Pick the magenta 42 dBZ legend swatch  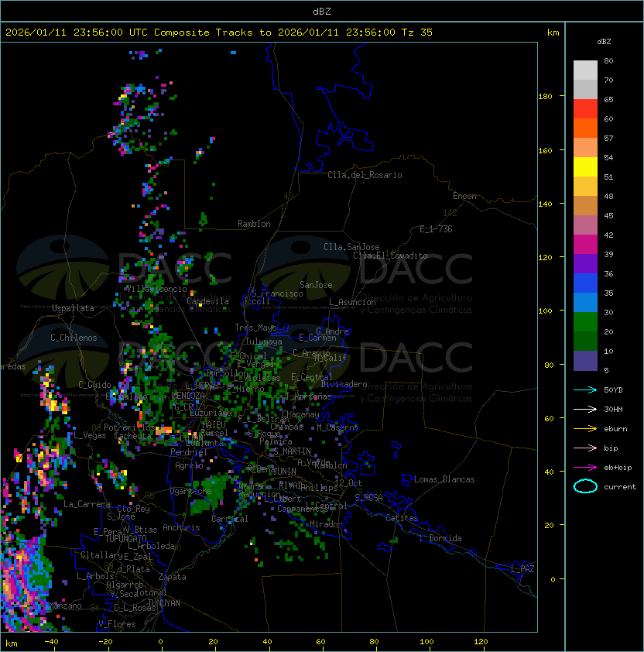(585, 244)
